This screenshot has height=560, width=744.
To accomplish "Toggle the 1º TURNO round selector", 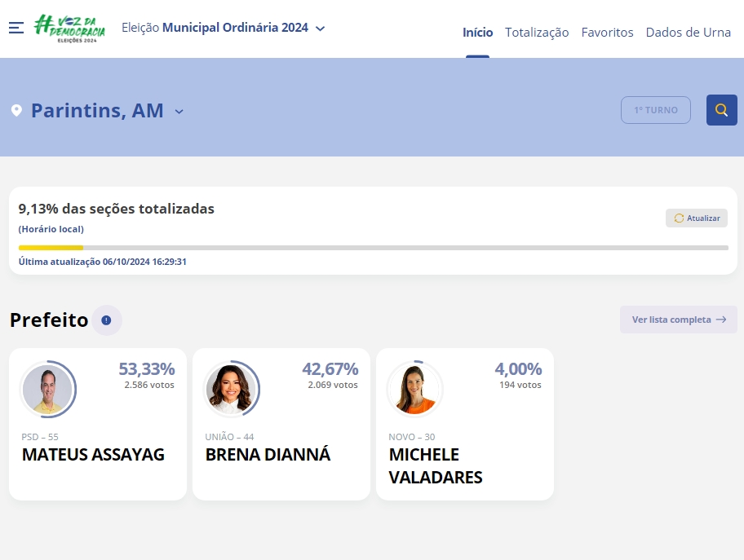I will [655, 110].
